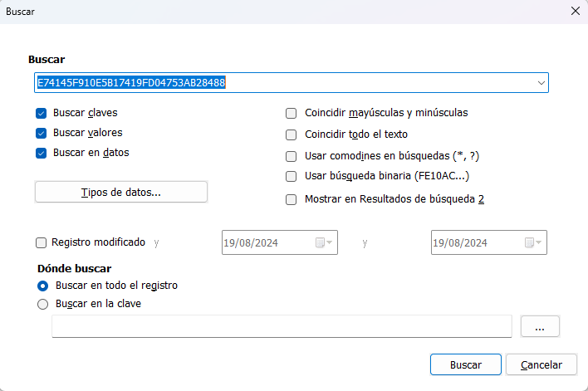Screen dimensions: 588x391
Task: Check Mostrar en Resultados de búsqueda 2
Action: 291,200
